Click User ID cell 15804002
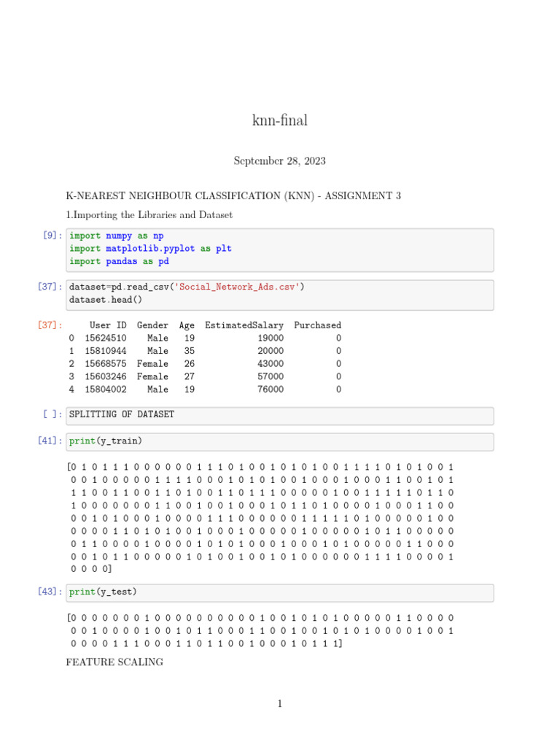The image size is (560, 747). click(106, 390)
